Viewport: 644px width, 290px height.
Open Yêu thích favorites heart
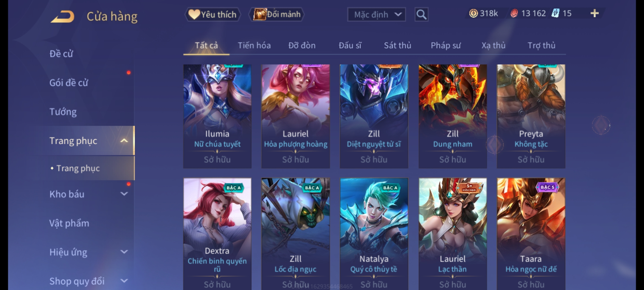tap(213, 15)
